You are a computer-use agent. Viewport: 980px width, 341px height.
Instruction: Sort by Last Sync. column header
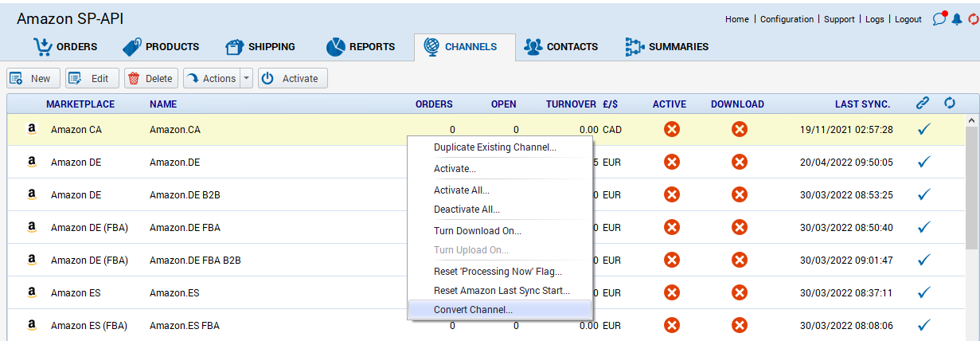point(862,104)
